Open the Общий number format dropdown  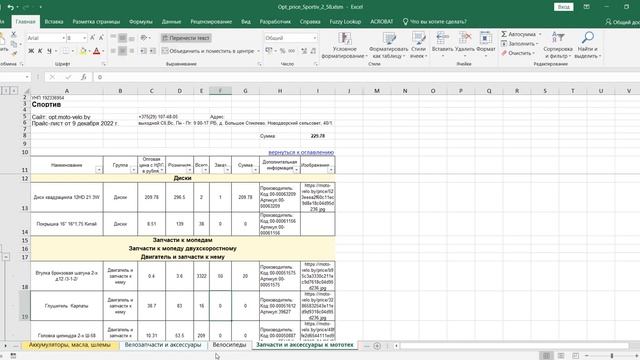[315, 38]
